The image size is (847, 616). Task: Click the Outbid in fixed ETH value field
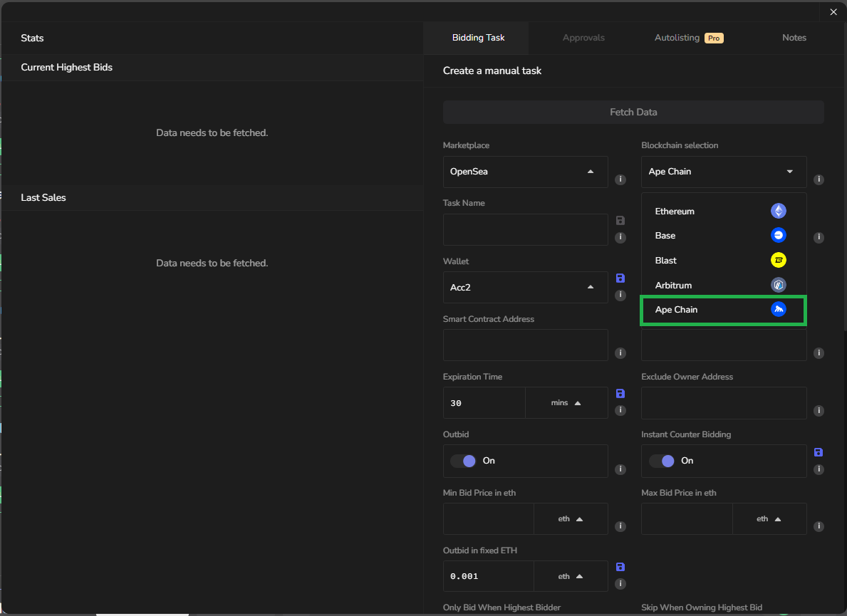[488, 576]
